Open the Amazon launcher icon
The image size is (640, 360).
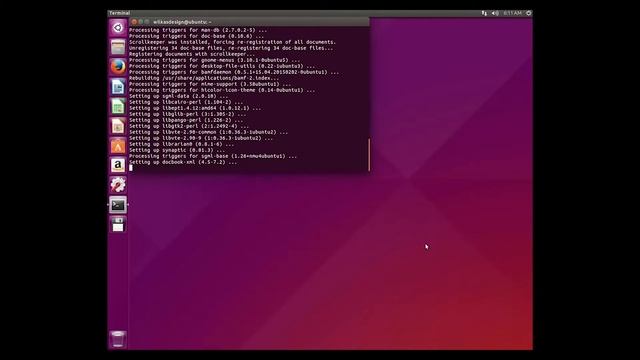(x=118, y=165)
